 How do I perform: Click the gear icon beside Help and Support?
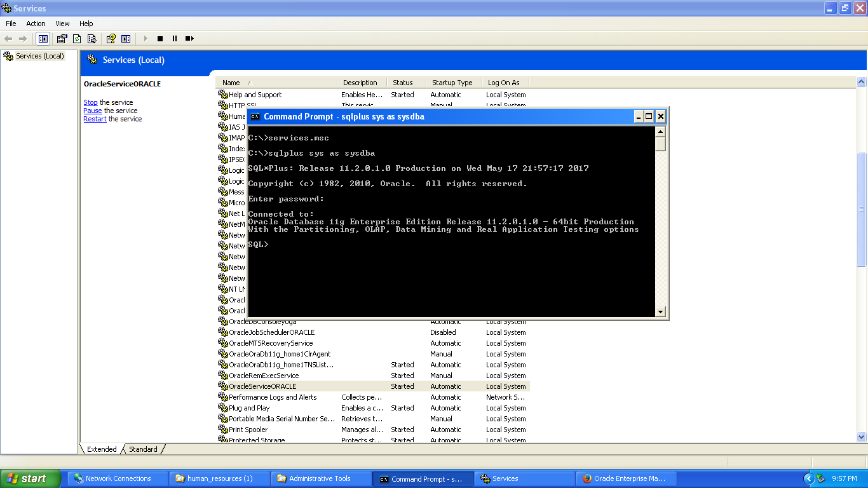(222, 95)
